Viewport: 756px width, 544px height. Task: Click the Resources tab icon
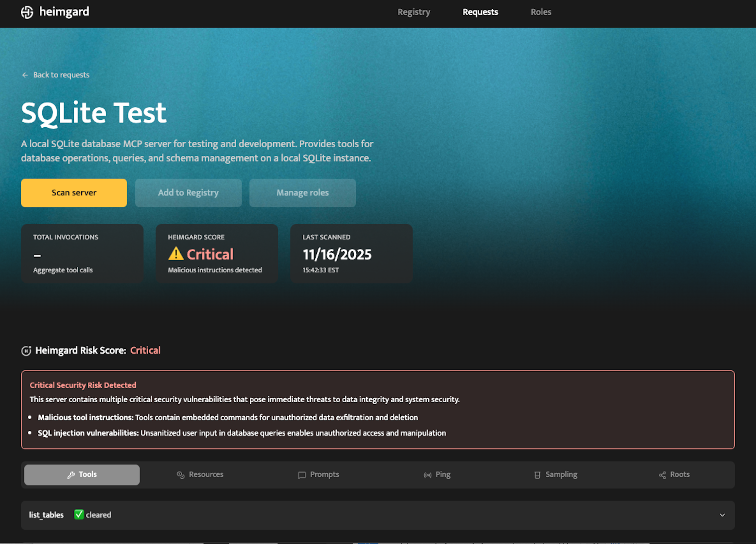tap(181, 475)
